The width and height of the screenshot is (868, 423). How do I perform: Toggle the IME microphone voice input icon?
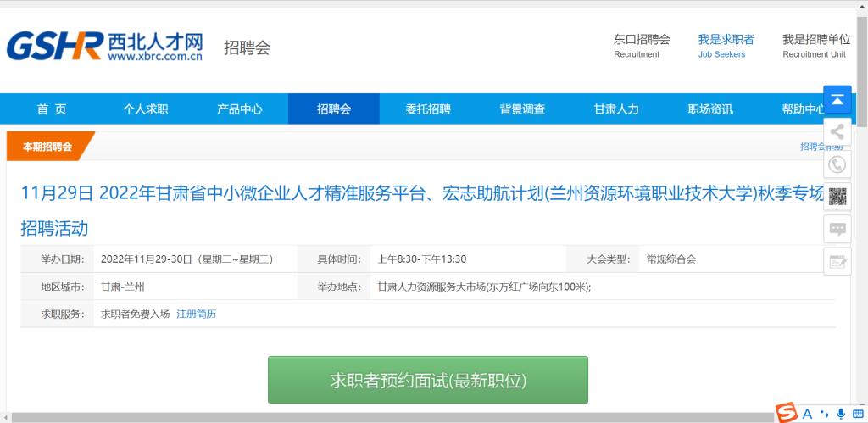(x=841, y=414)
